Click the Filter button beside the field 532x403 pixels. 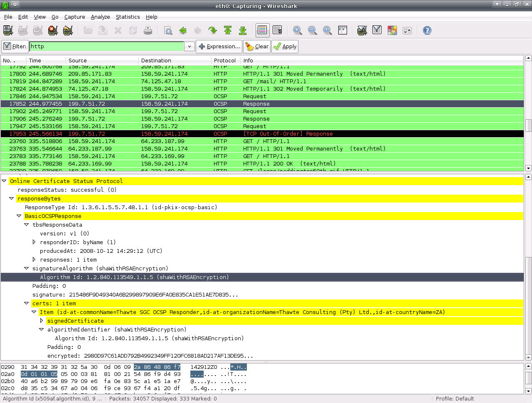[15, 46]
